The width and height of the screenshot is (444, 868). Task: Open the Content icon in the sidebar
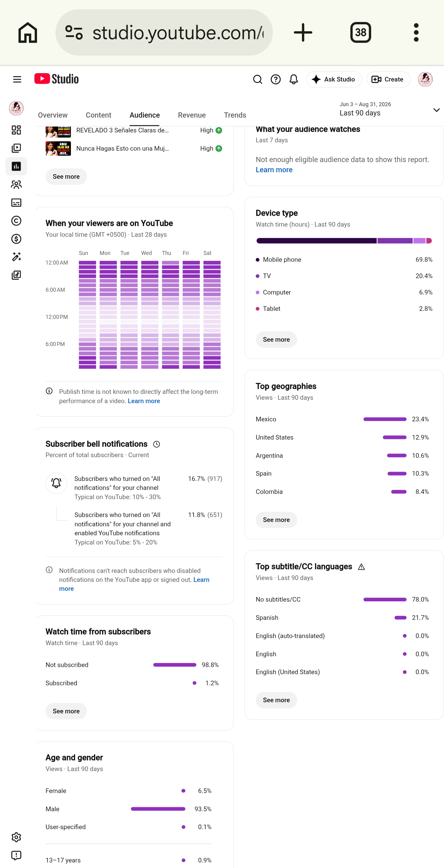point(16,148)
